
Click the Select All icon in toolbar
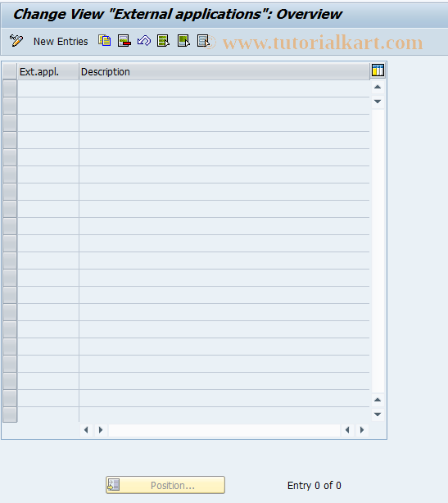pyautogui.click(x=163, y=41)
